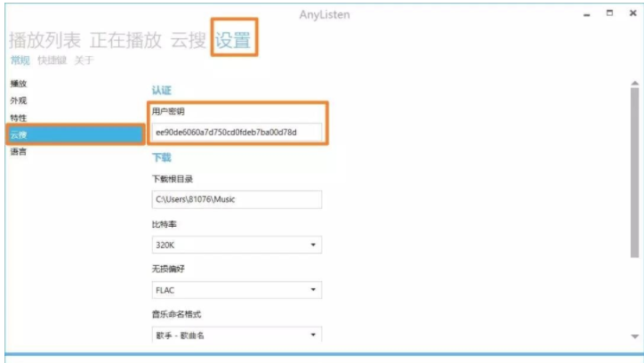Viewport: 644px width, 363px height.
Task: Click the 下载根目录 path field
Action: (237, 199)
